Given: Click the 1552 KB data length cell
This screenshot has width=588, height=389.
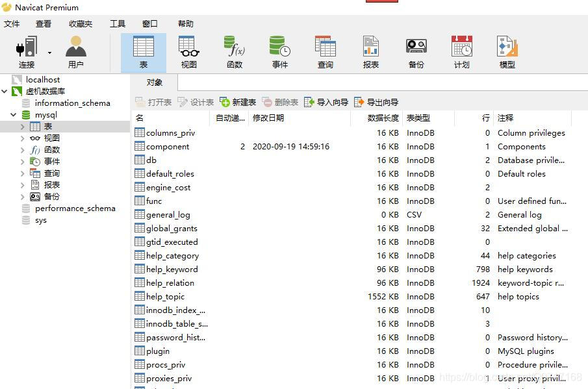Looking at the screenshot, I should tap(383, 296).
